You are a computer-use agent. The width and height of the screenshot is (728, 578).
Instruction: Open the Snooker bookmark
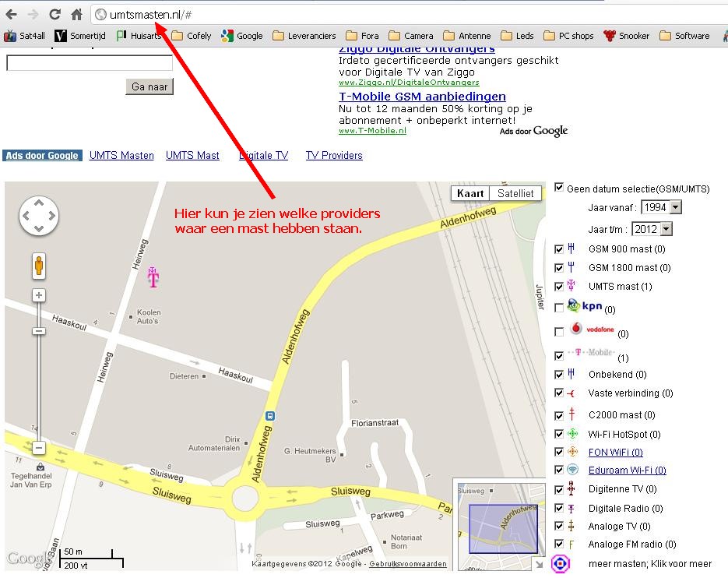pos(626,36)
